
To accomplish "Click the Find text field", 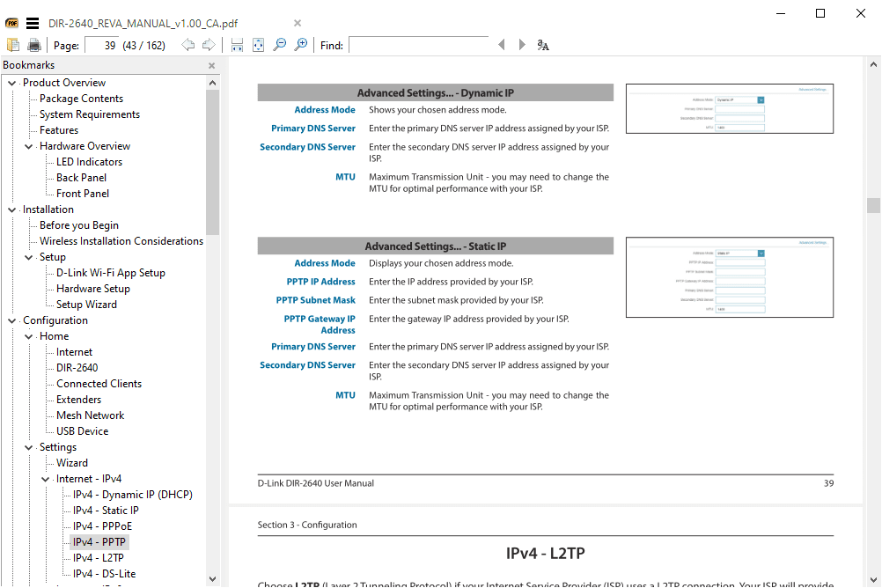I will pos(418,44).
